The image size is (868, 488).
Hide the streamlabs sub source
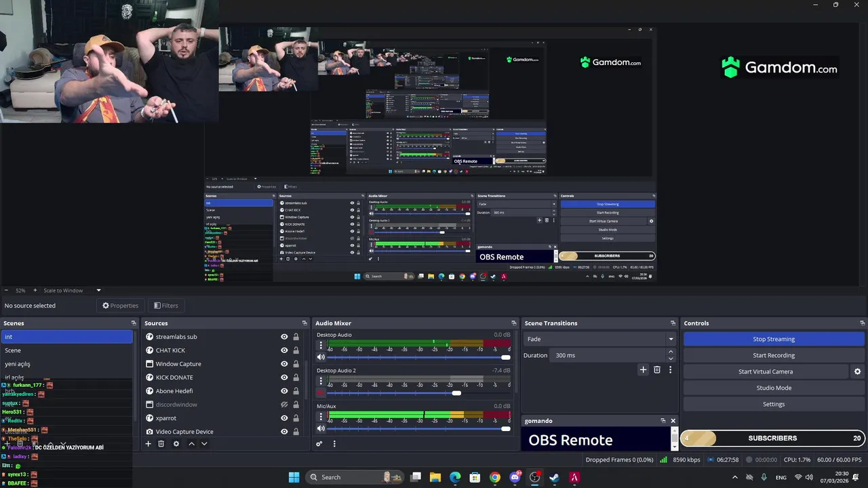pos(284,337)
